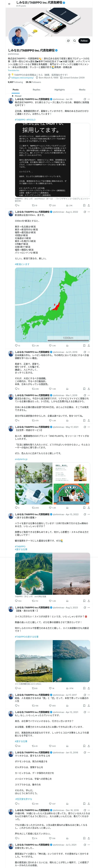Open more menu on Aug 4, 2022 post
Screen dimensions: 98x868
point(89,212)
